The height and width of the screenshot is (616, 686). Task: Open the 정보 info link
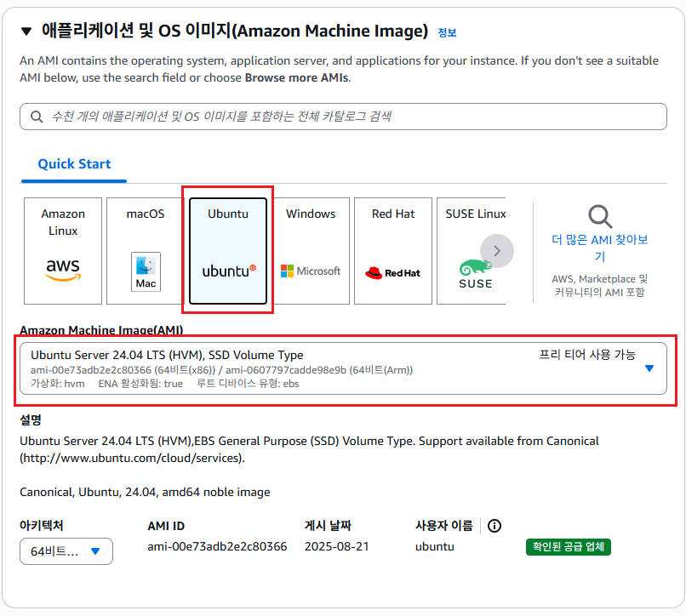click(x=447, y=32)
